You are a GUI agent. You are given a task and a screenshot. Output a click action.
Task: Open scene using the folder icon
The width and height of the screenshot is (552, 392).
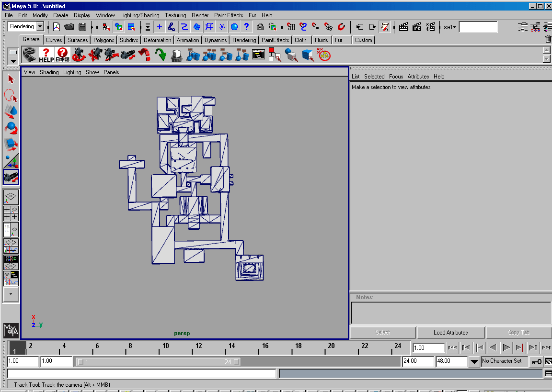click(69, 27)
